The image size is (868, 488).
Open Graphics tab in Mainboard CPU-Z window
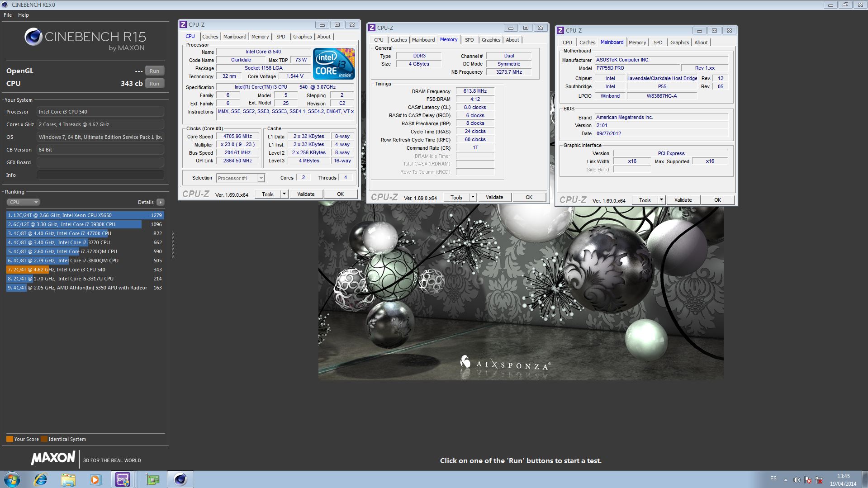[x=679, y=43]
